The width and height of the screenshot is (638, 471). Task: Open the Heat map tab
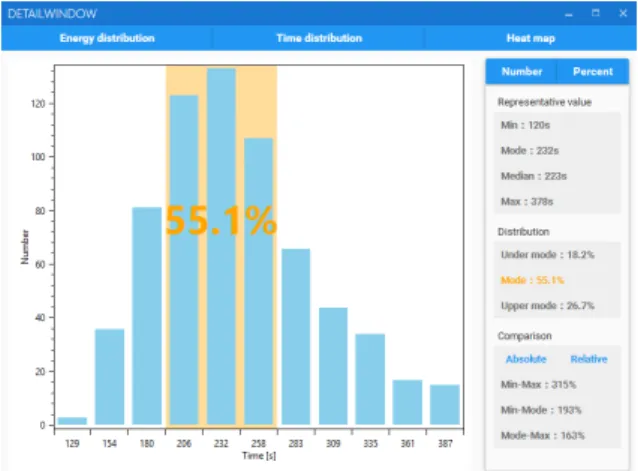[531, 38]
